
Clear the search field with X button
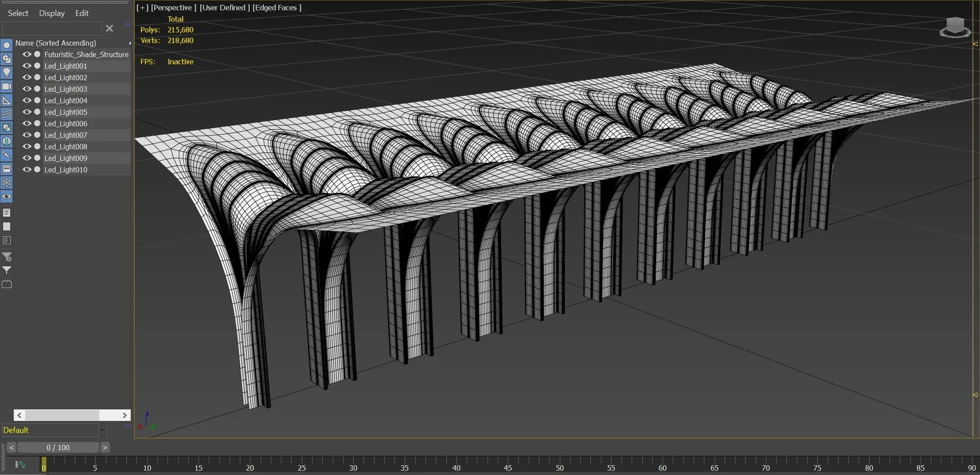tap(109, 29)
